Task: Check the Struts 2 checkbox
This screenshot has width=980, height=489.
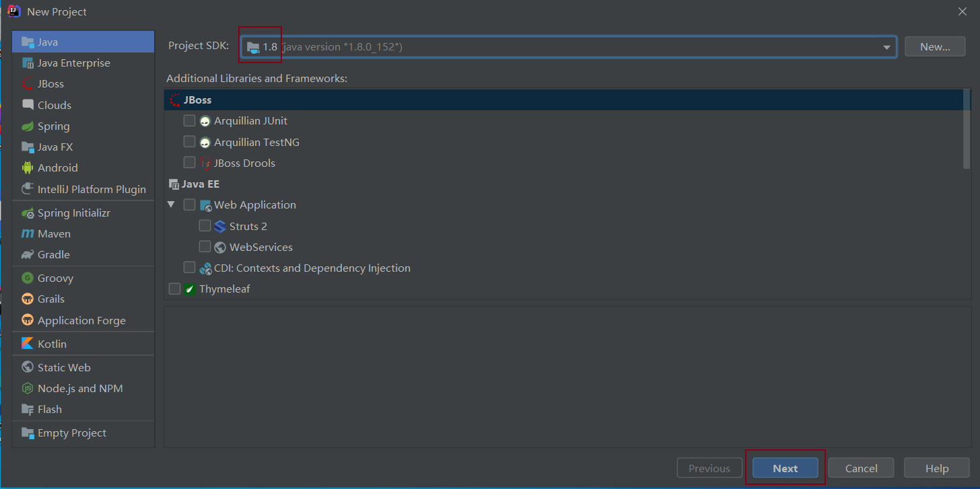Action: 205,226
